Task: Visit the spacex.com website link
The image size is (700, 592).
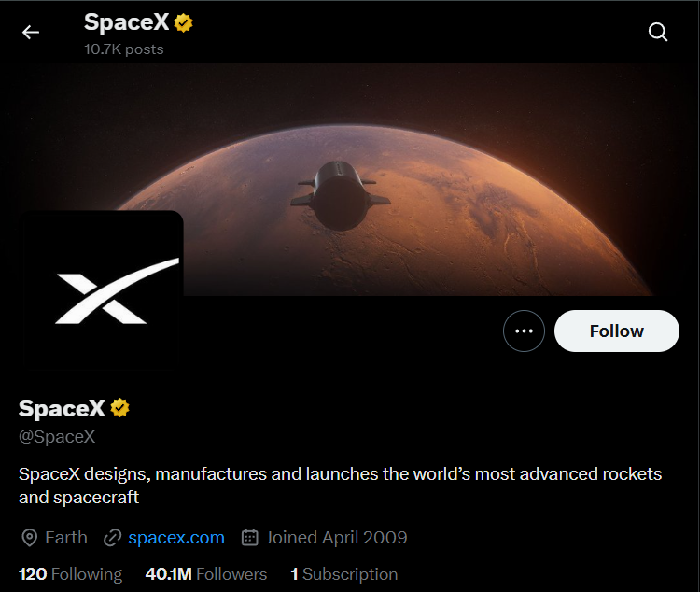Action: [176, 537]
